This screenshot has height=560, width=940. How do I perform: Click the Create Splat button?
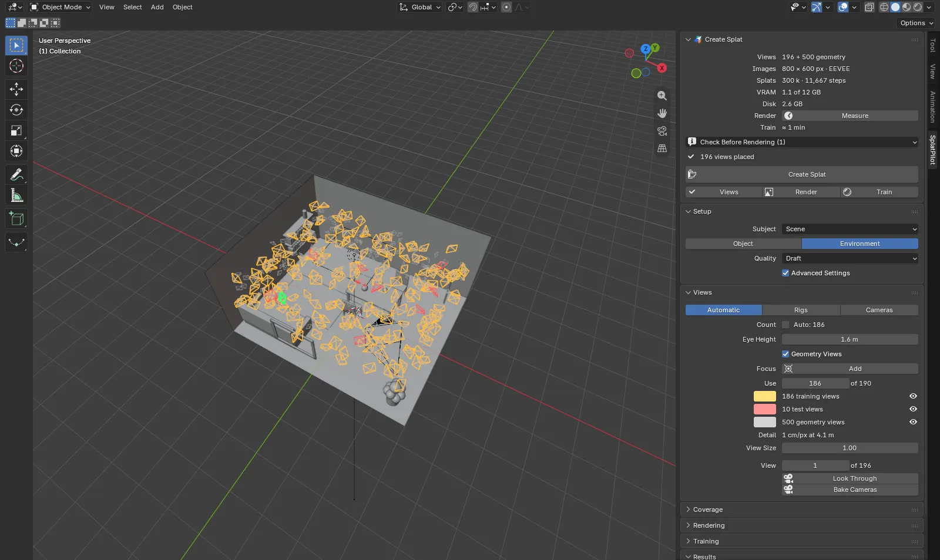pos(802,174)
